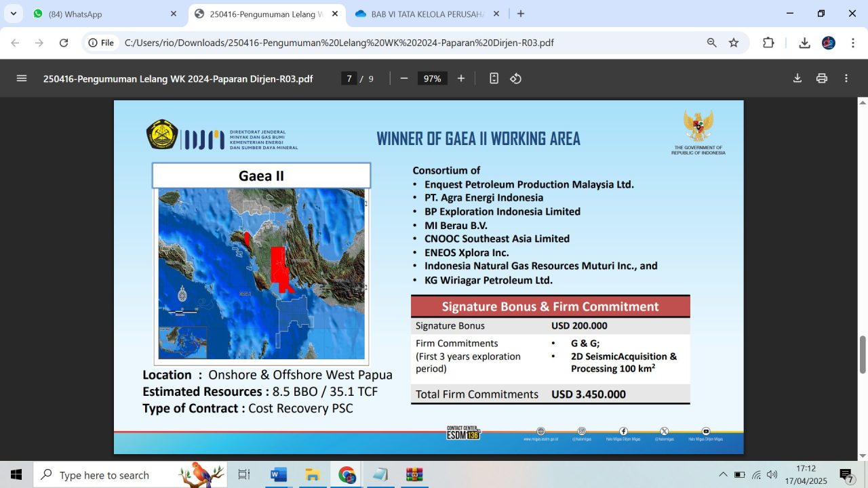Click the Windows search box

131,474
